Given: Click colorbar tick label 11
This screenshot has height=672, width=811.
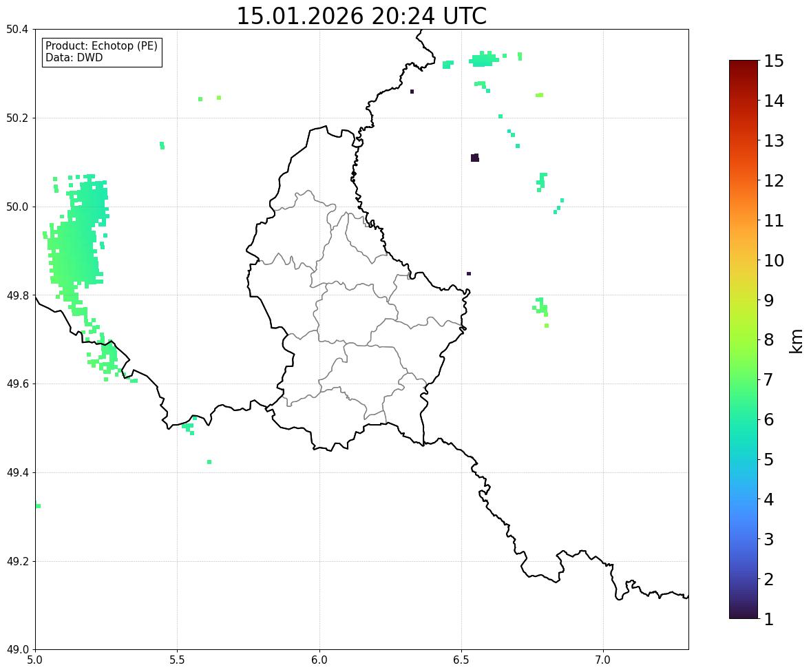Looking at the screenshot, I should pyautogui.click(x=774, y=220).
